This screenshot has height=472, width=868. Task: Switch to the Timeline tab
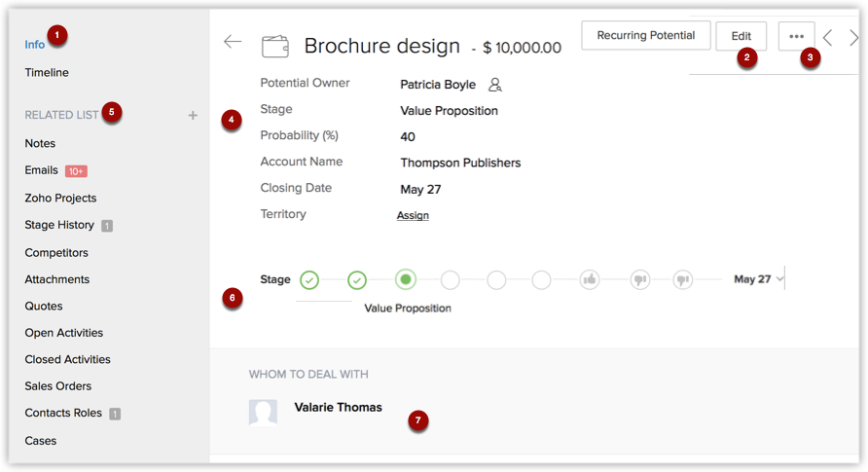point(47,72)
